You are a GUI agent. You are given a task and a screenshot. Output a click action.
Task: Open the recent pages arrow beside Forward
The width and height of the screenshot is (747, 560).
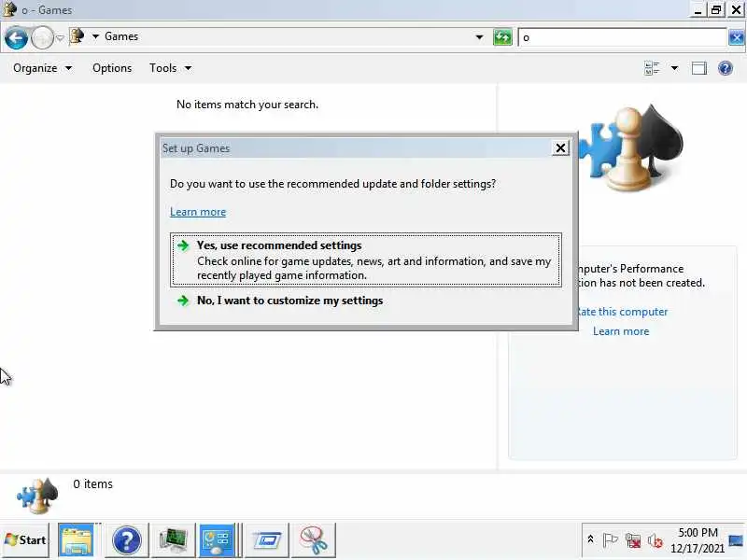tap(60, 37)
